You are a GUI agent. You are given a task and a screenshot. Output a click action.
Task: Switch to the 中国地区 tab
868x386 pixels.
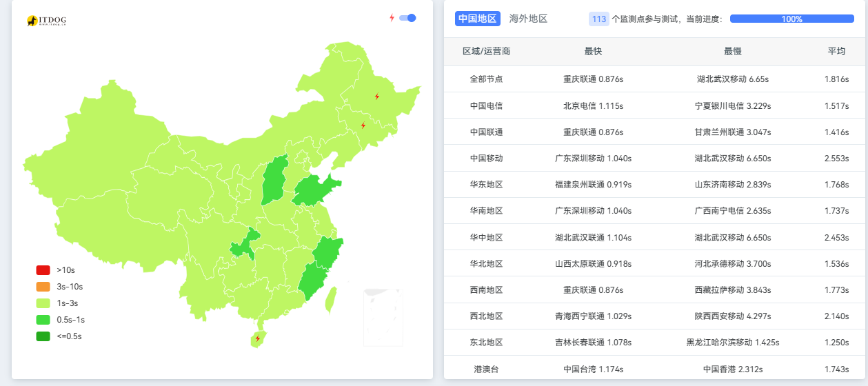477,19
